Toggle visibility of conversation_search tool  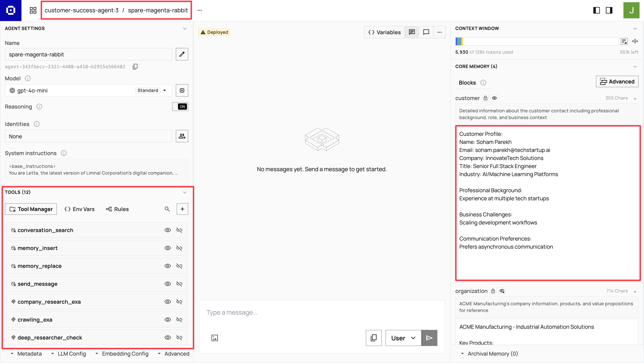point(167,230)
